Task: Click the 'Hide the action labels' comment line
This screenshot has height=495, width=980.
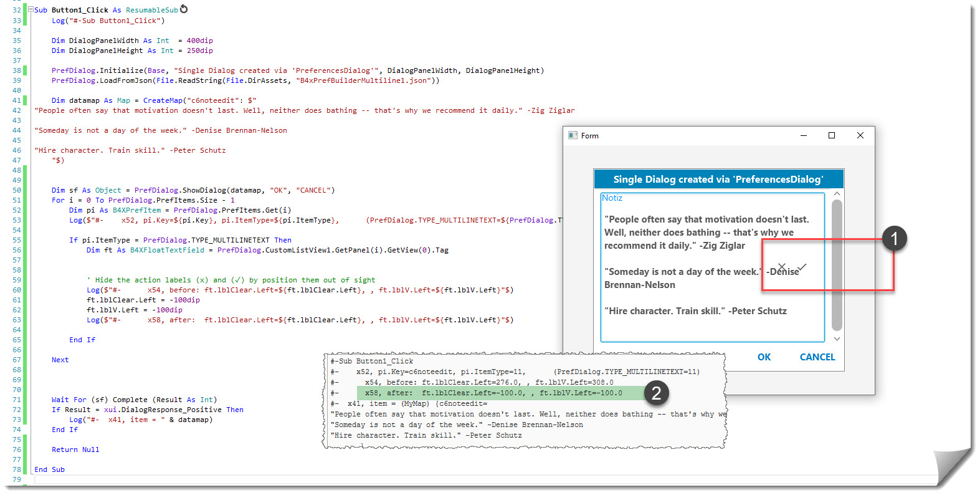Action: click(231, 280)
